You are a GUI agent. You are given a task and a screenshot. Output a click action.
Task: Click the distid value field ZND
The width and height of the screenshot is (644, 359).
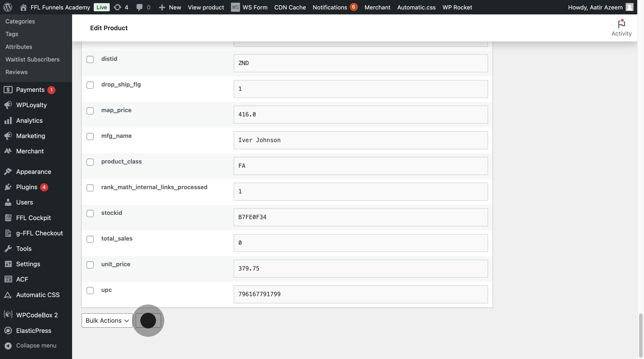pos(361,63)
